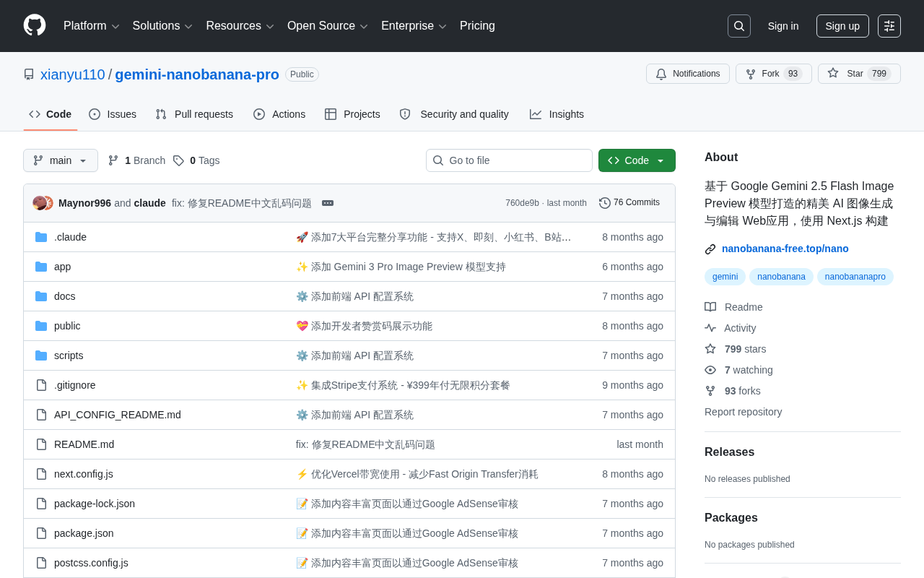The height and width of the screenshot is (578, 924).
Task: Click Maynor996 avatar in commit header
Action: [39, 203]
